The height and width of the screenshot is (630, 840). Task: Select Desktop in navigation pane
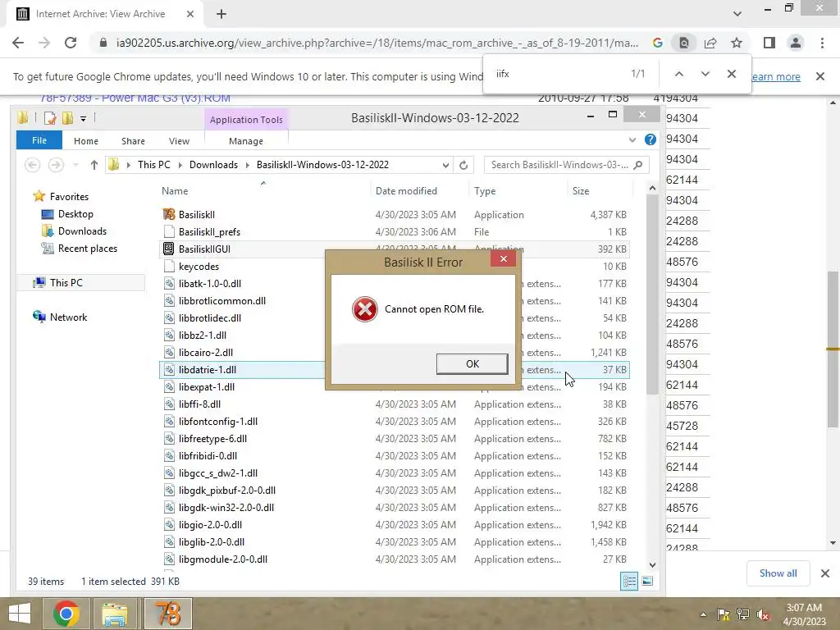(75, 214)
